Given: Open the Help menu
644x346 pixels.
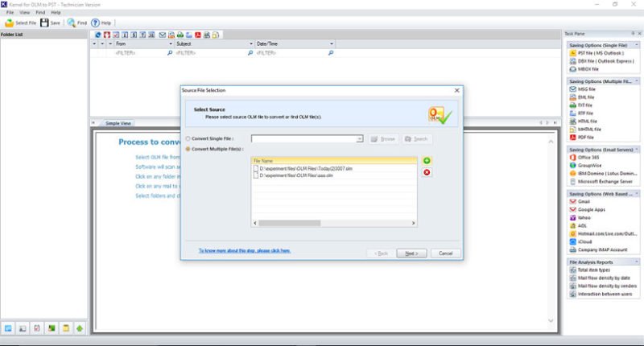Looking at the screenshot, I should pos(56,13).
